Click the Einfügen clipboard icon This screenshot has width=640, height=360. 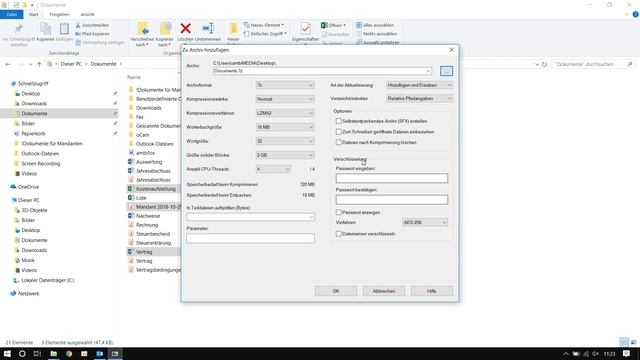point(64,28)
